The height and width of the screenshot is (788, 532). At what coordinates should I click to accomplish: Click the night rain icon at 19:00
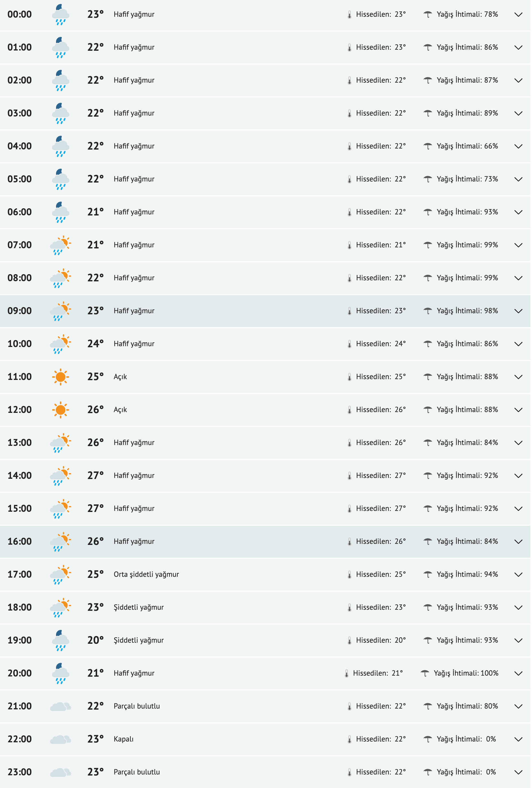[60, 641]
